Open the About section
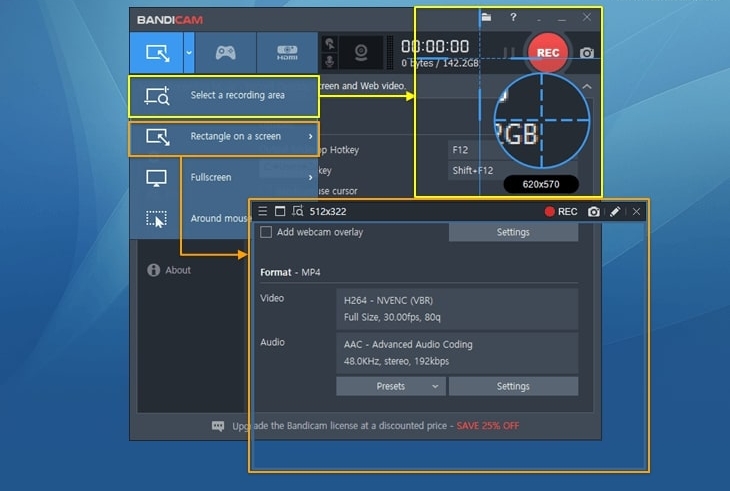Image resolution: width=730 pixels, height=491 pixels. pyautogui.click(x=169, y=270)
